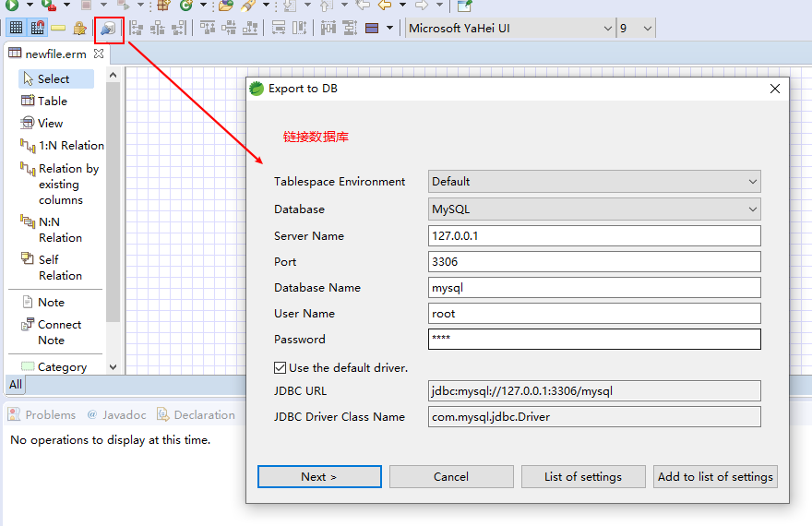Expand the New Java Class dropdown arrow

tap(204, 6)
